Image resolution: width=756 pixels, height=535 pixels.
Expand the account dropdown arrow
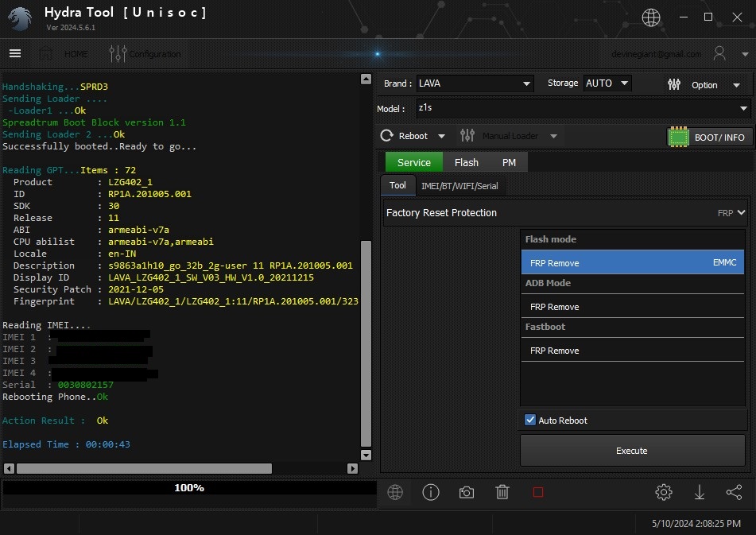point(745,55)
